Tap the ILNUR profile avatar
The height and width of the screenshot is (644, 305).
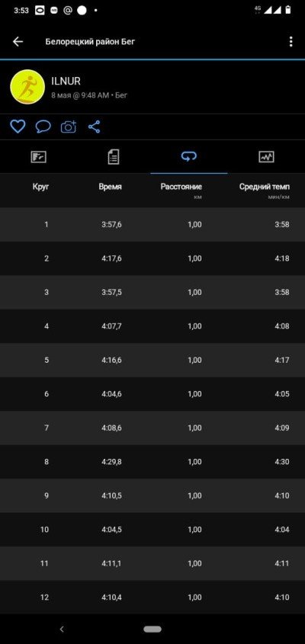point(27,87)
